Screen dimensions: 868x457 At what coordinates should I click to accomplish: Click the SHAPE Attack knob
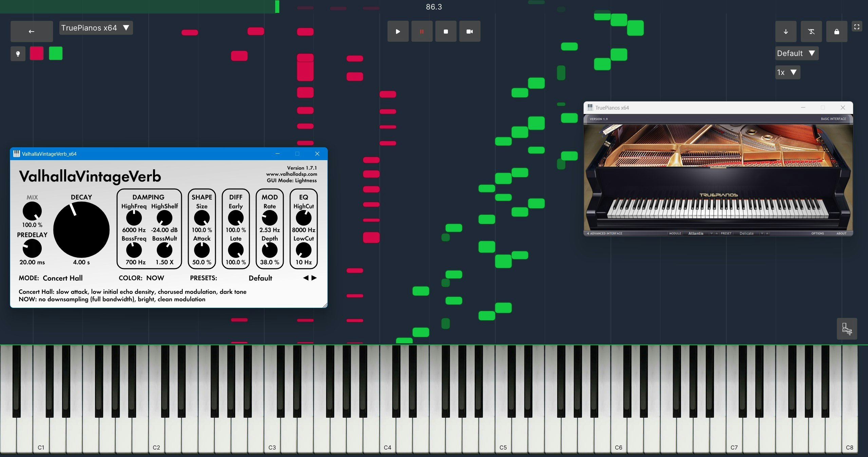(x=202, y=250)
